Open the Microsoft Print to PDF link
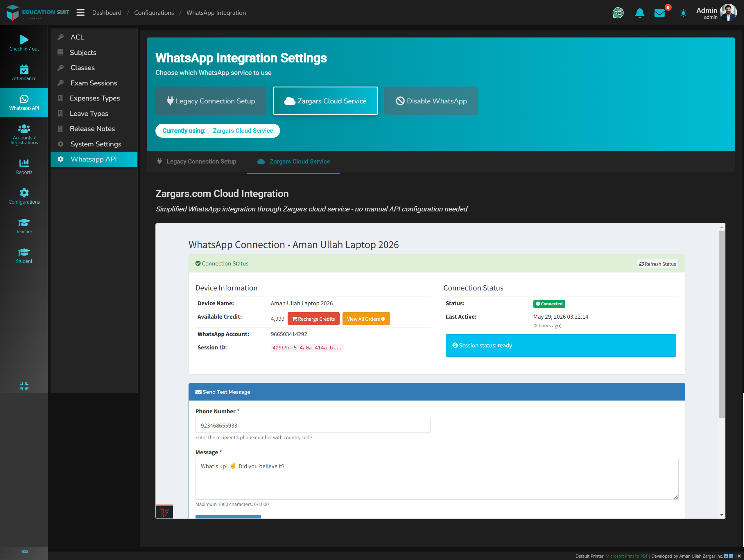Screen dimensions: 744x560 (x=626, y=556)
